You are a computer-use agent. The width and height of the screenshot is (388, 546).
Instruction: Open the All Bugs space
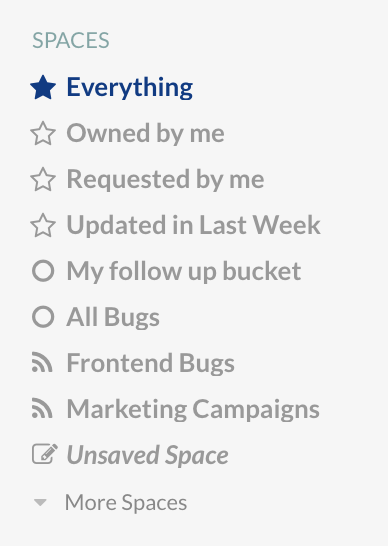[x=113, y=317]
